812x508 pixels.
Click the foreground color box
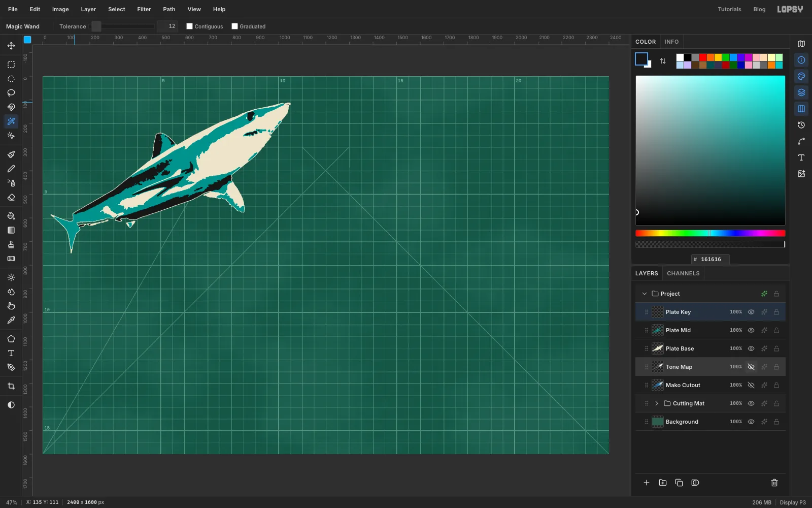point(641,59)
